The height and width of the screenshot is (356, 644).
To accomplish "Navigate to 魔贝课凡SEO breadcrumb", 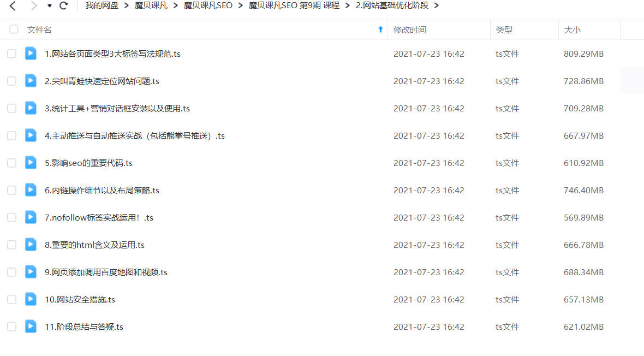I will (x=208, y=6).
